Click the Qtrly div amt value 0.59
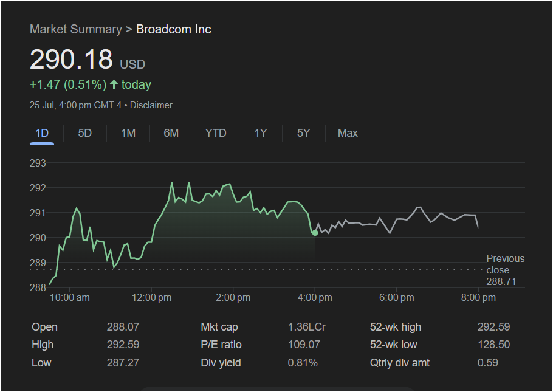Image resolution: width=553 pixels, height=392 pixels. tap(488, 363)
